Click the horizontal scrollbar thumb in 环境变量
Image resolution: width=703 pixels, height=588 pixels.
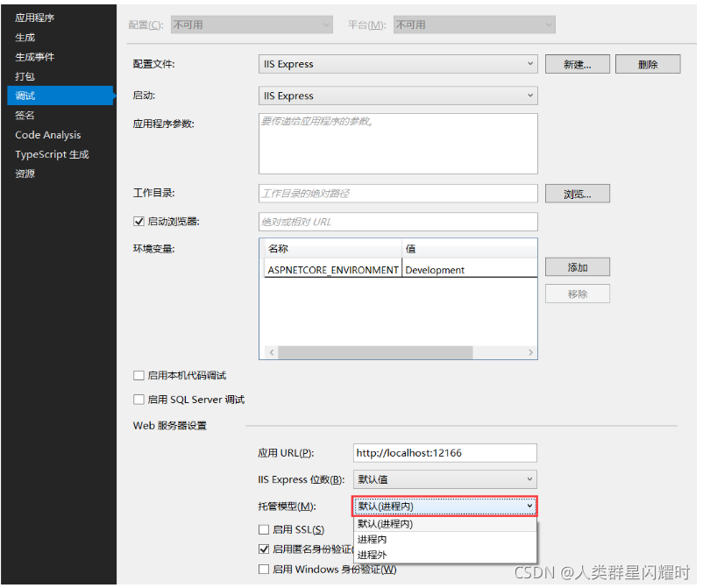(x=375, y=352)
